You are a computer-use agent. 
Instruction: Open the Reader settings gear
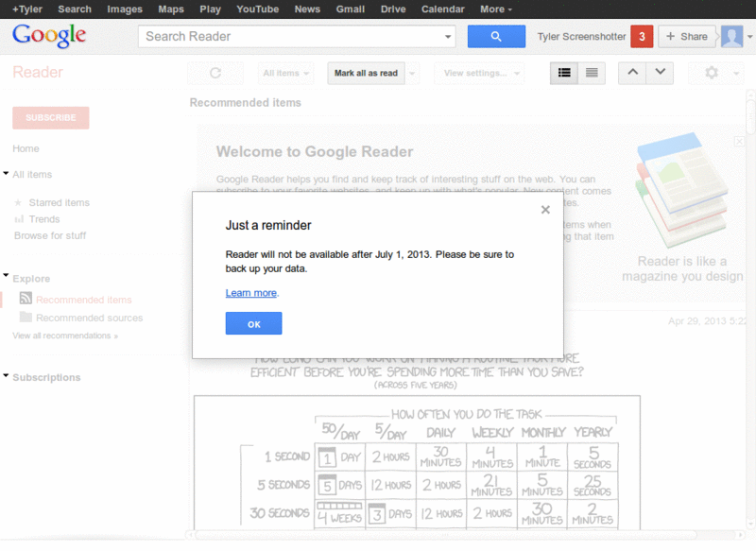[713, 73]
